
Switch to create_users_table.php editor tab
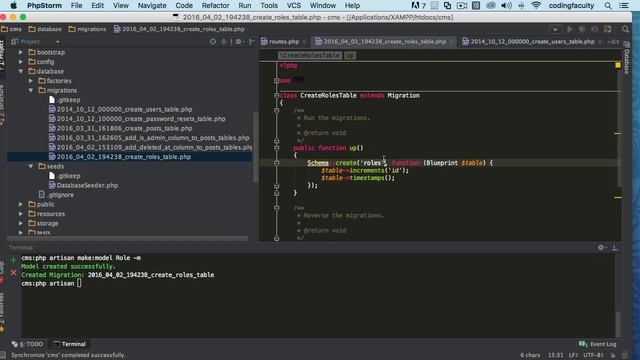[532, 42]
